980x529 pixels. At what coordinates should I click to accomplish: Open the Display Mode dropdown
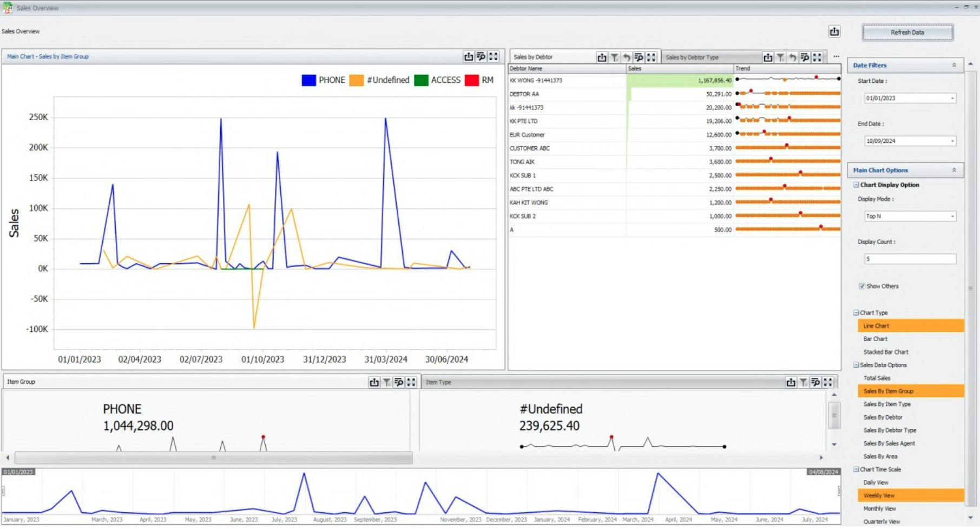(x=952, y=217)
